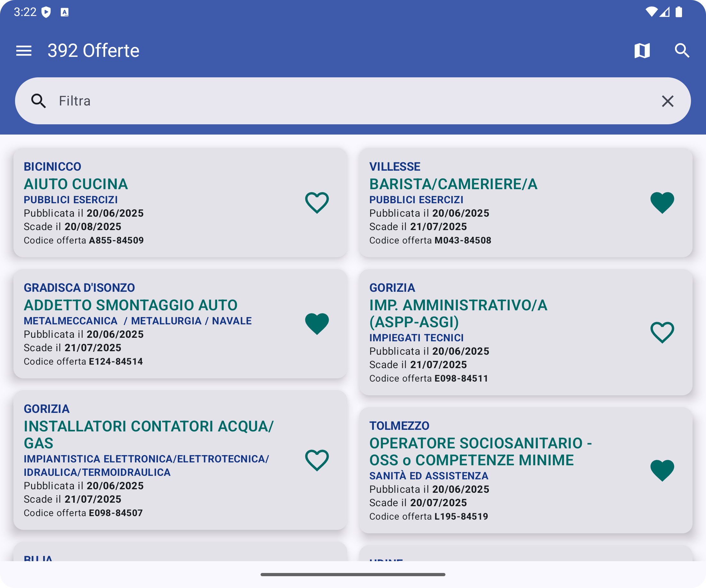Viewport: 706px width, 588px height.
Task: Clear the filter field with X
Action: pos(667,101)
